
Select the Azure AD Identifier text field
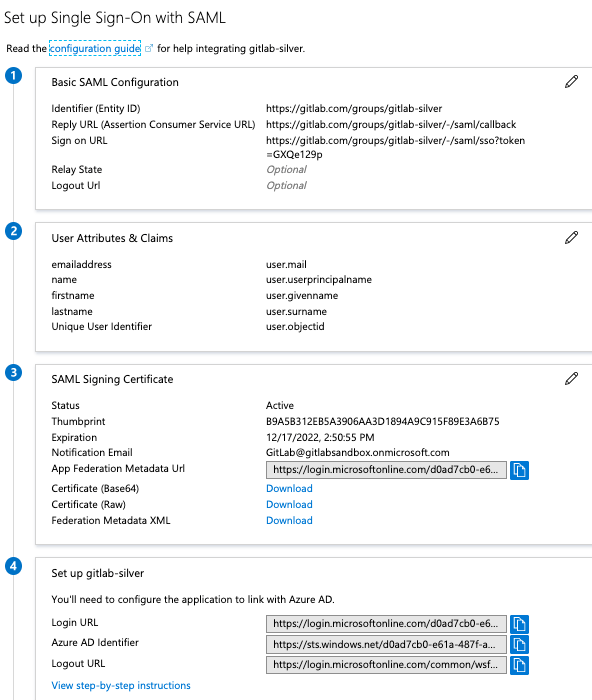point(386,644)
